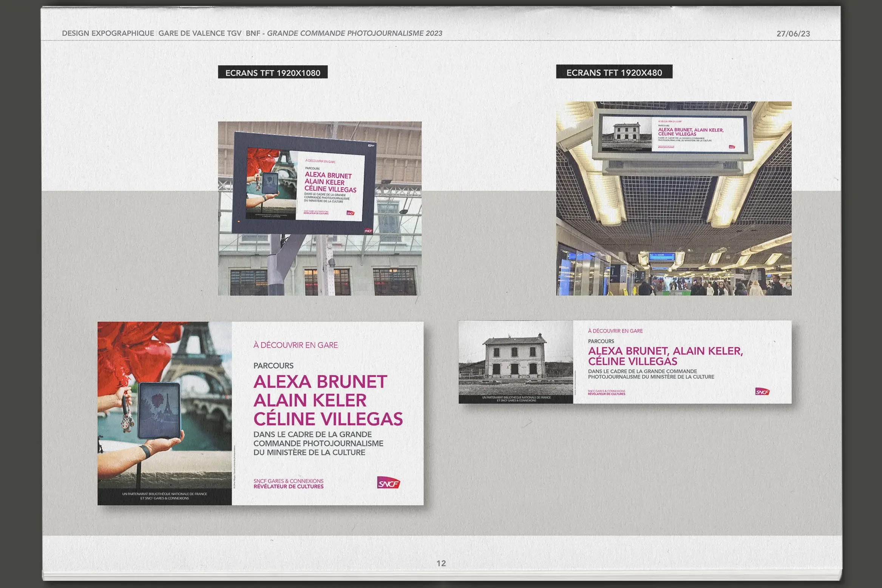This screenshot has height=588, width=882.
Task: Click the Eiffel Tower tablet photo in the large poster
Action: 164,405
